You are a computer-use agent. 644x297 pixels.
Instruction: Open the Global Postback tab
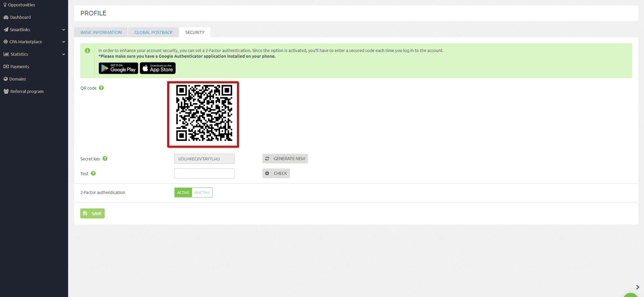point(153,33)
